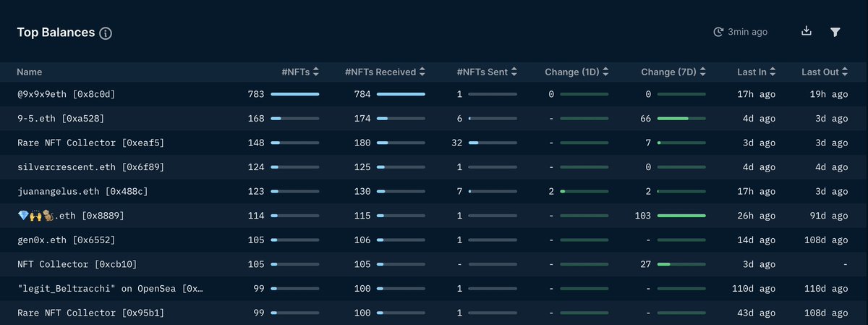Sort by #NFTs column arrows

point(316,72)
